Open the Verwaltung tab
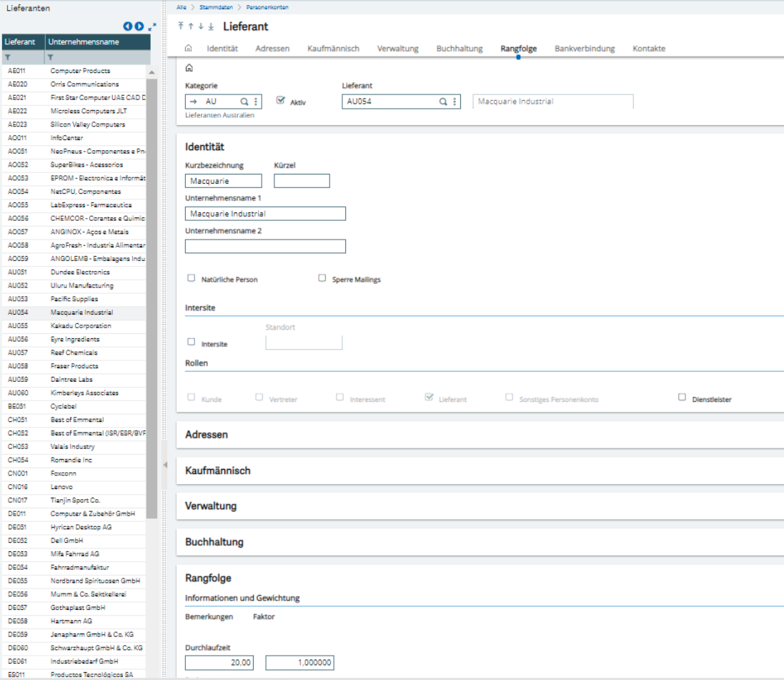 (397, 49)
